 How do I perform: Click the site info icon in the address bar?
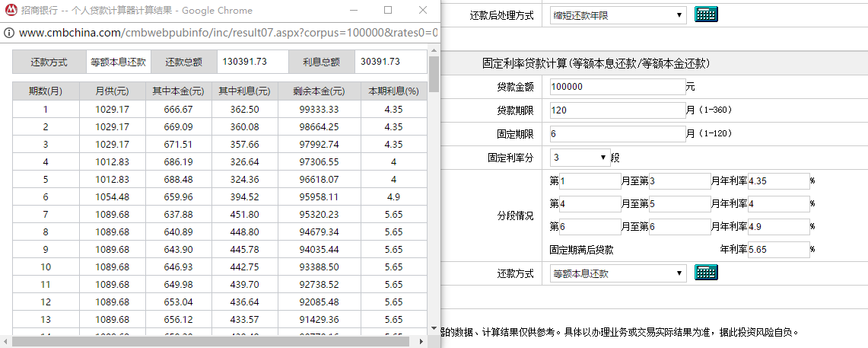(x=9, y=32)
